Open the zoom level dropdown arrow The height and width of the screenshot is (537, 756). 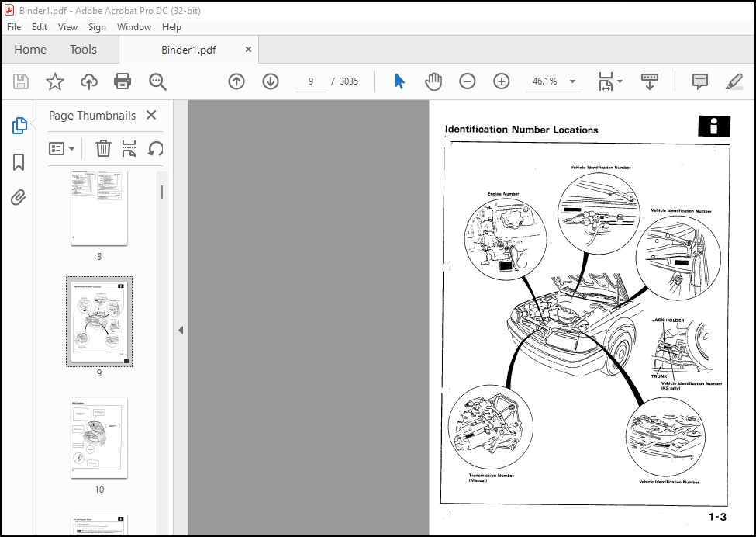572,81
